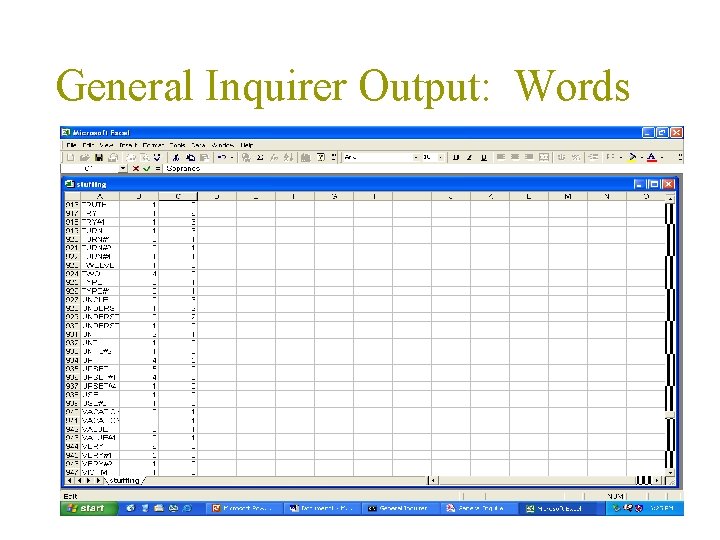Click the vertical scrollbar of stuffing workbook

(x=670, y=335)
